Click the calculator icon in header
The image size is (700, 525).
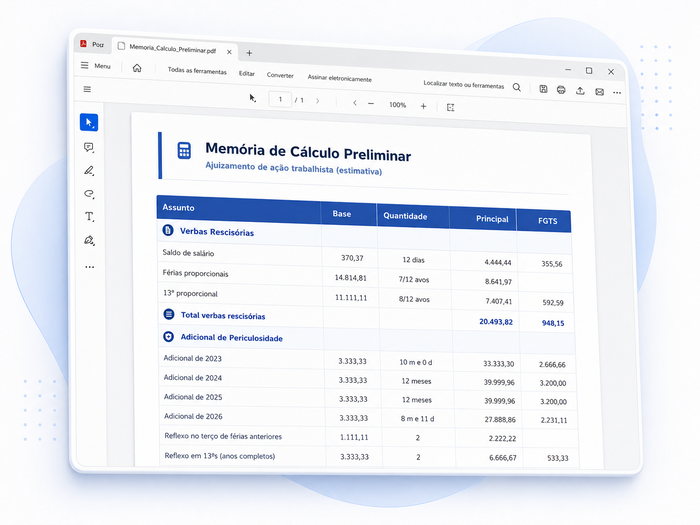point(184,151)
